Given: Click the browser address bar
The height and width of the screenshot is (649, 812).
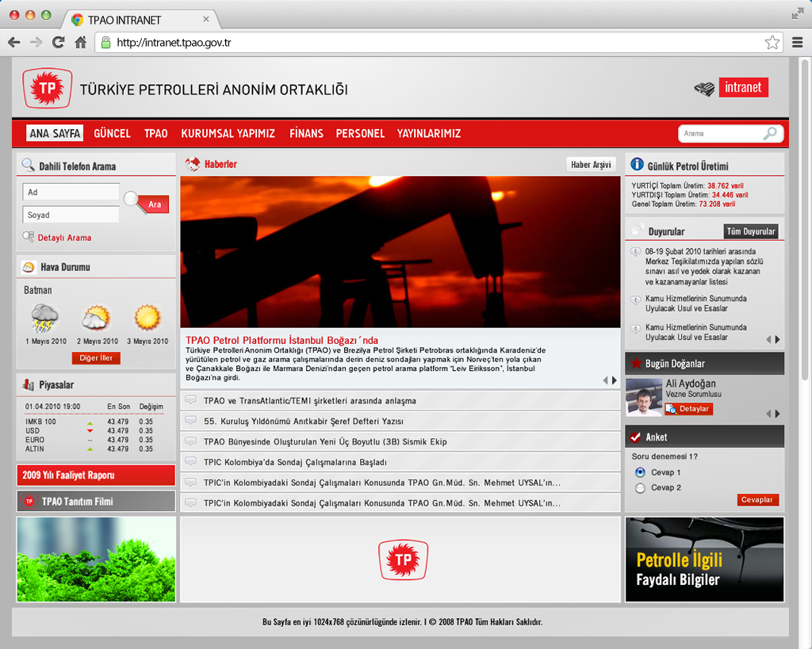Looking at the screenshot, I should (x=439, y=43).
